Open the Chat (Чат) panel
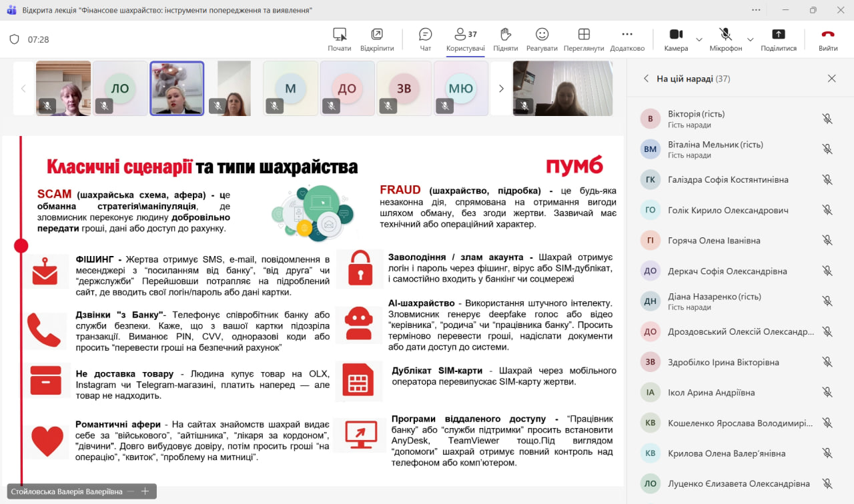 point(425,39)
